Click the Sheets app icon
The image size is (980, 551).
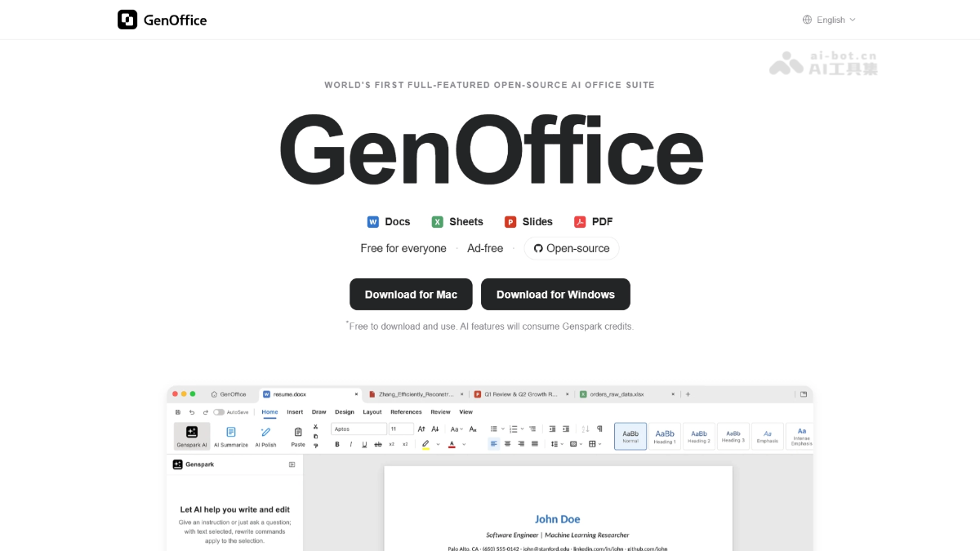(438, 221)
